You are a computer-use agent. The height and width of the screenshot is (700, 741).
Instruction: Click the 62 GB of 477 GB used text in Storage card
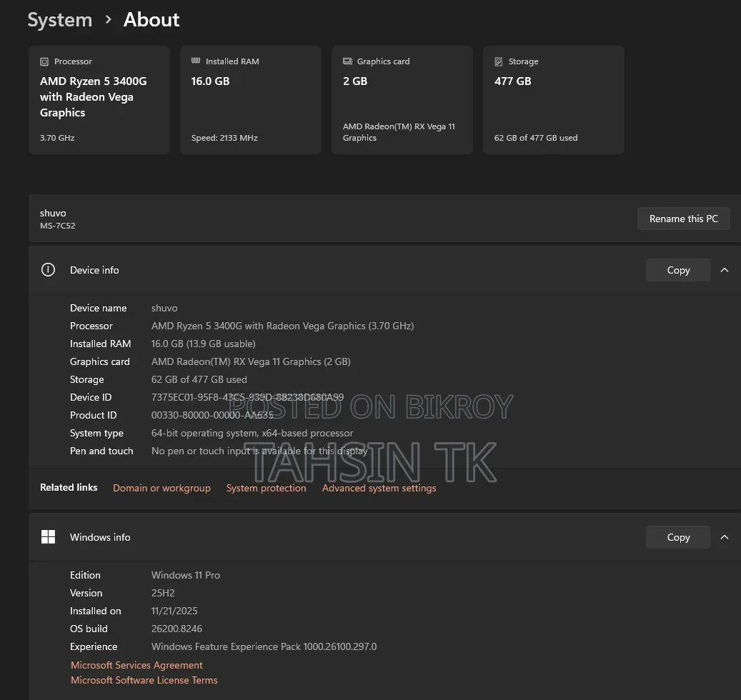coord(536,138)
